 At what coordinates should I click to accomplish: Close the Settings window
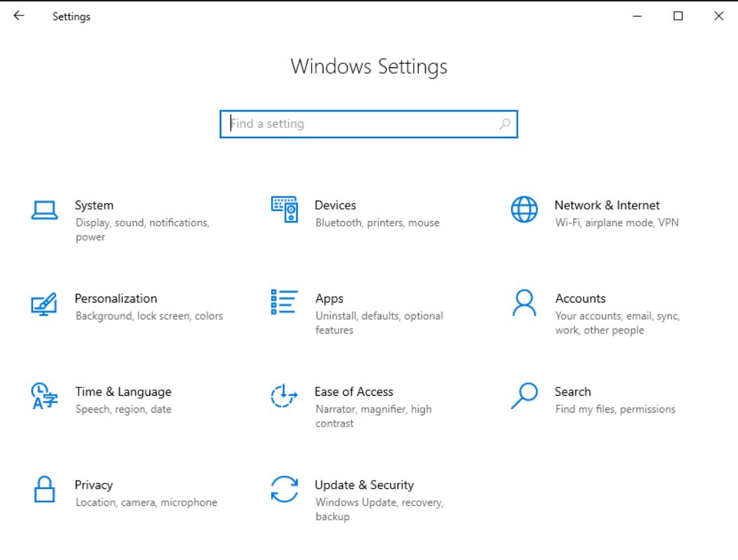pos(719,16)
